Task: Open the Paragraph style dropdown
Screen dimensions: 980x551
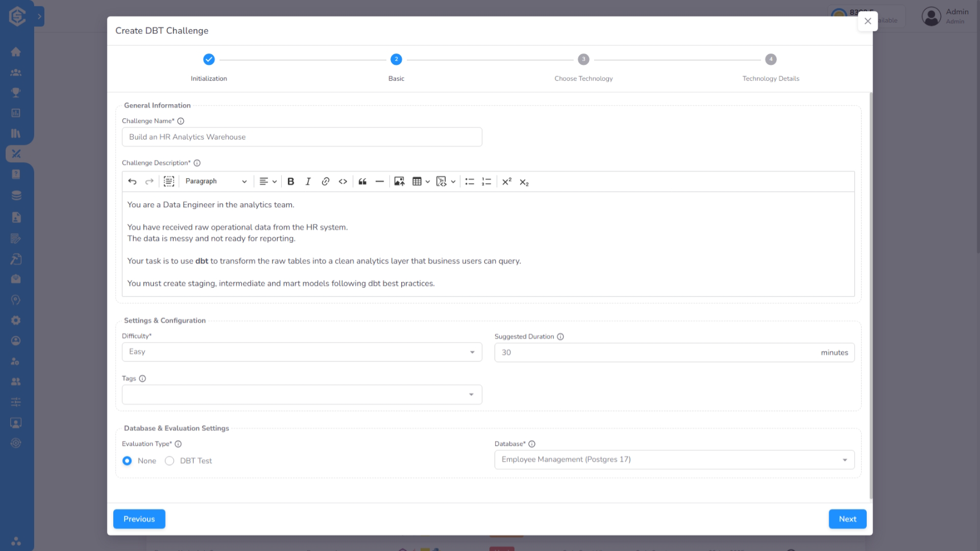Action: click(x=216, y=182)
